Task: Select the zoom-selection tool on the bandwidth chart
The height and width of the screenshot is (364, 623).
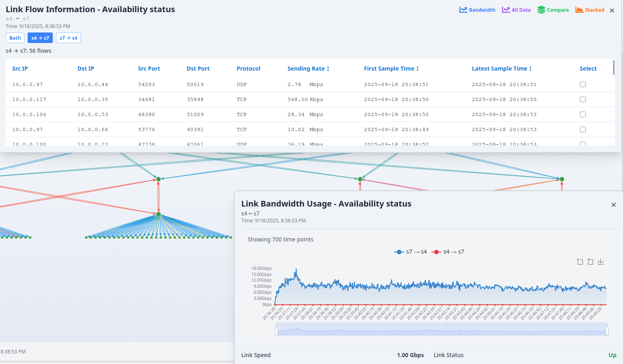Action: coord(580,261)
